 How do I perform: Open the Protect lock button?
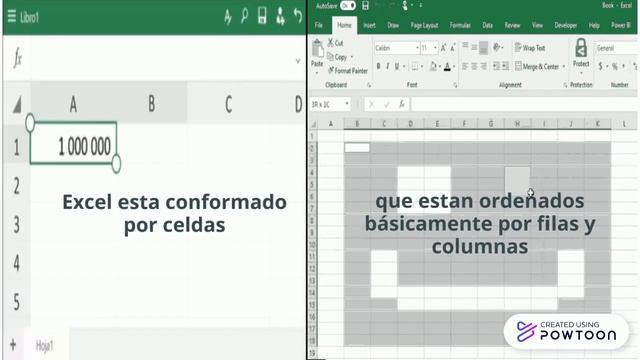(581, 56)
